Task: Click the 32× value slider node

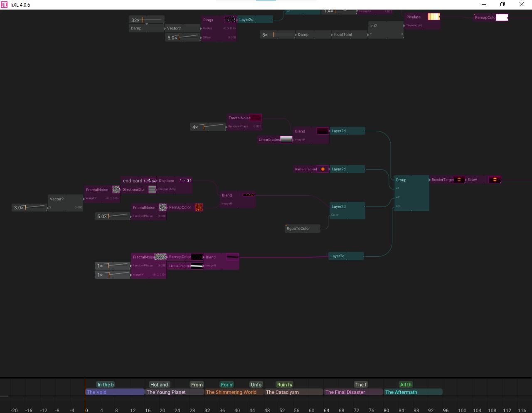Action: [x=147, y=20]
